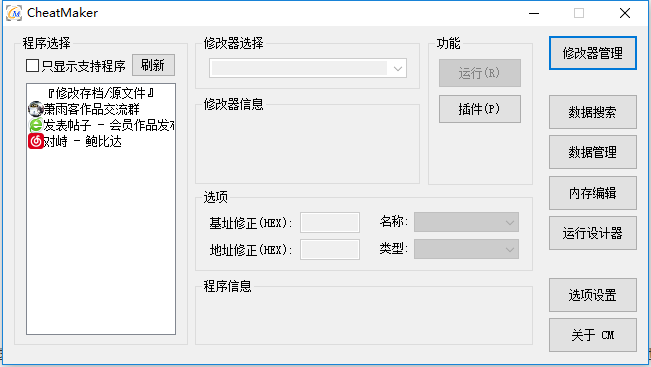Viewport: 651px width, 367px height.
Task: Open the 插件(P) plugins button
Action: click(x=480, y=109)
